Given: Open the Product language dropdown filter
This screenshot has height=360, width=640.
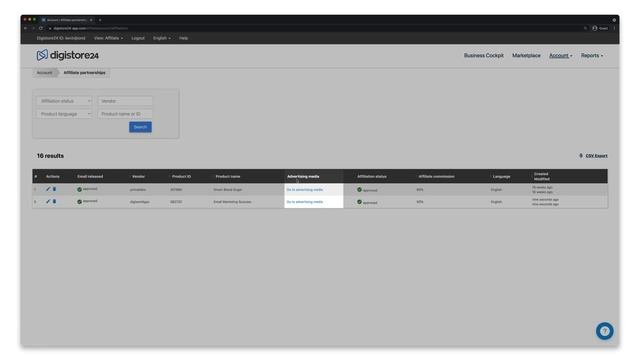Looking at the screenshot, I should [64, 114].
